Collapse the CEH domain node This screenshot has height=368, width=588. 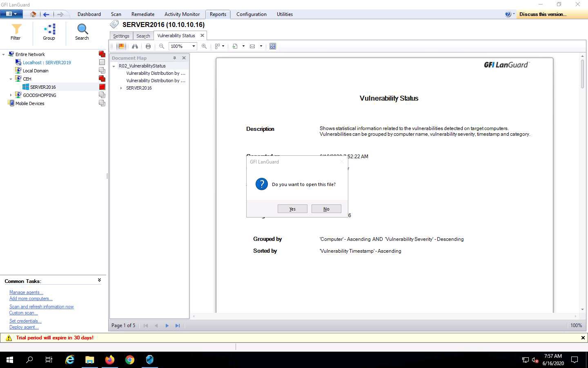click(x=11, y=79)
